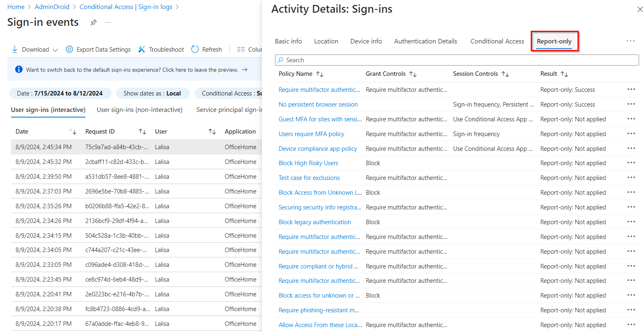This screenshot has height=332, width=644.
Task: Open the Block legacy authentication policy link
Action: [314, 222]
